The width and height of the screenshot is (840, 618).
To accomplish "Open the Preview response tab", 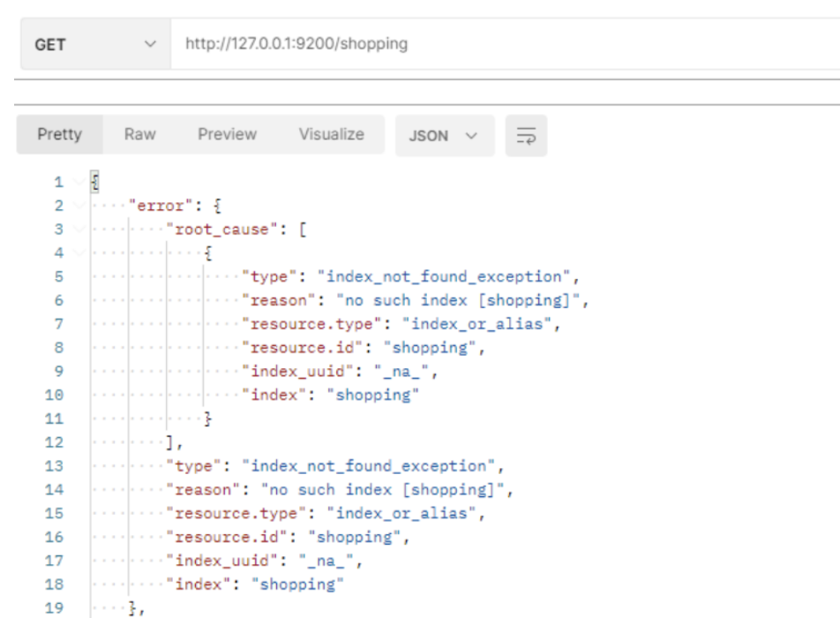I will pos(227,135).
